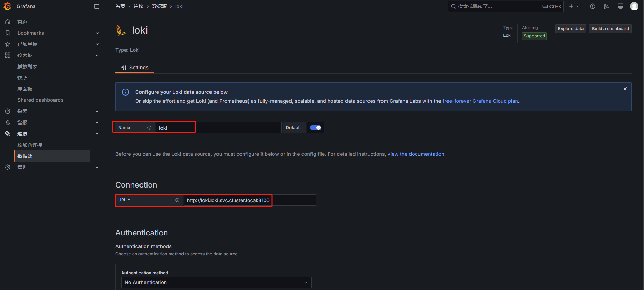Click the URL input field

coord(250,200)
